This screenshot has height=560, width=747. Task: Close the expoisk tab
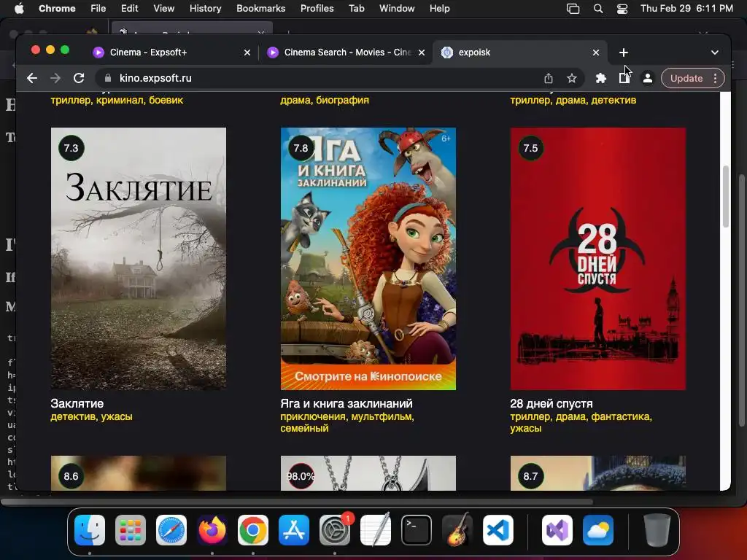pos(595,52)
